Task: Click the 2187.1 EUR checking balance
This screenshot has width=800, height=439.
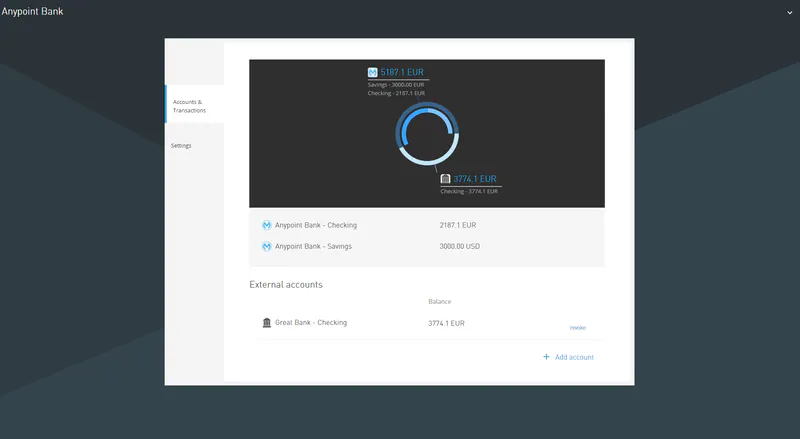Action: click(x=458, y=225)
